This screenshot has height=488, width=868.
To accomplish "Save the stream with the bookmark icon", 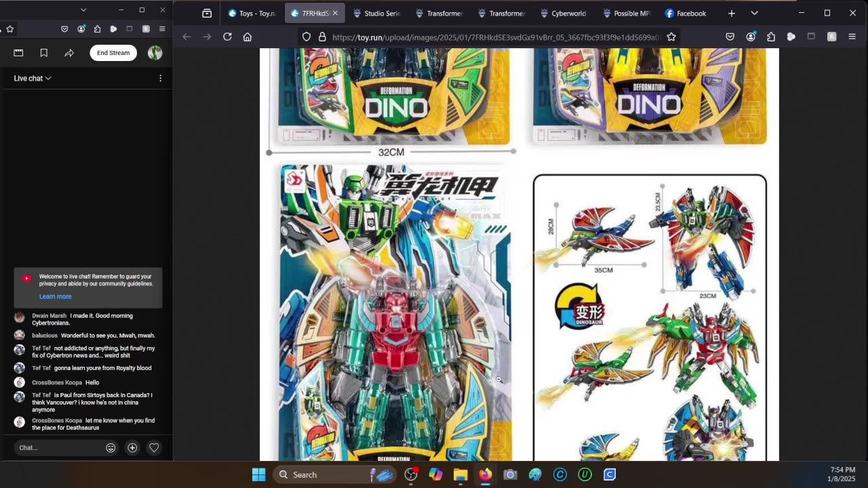I will [44, 53].
